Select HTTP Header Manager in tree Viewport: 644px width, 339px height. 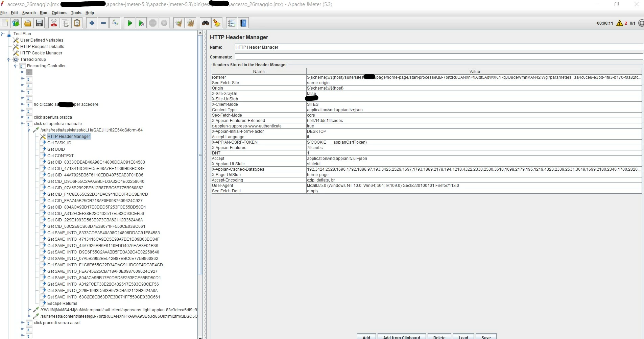pos(69,137)
